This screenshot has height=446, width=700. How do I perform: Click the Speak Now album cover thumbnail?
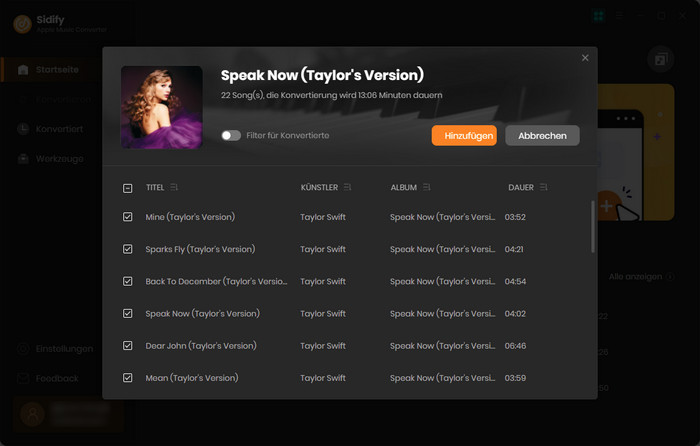click(x=162, y=107)
